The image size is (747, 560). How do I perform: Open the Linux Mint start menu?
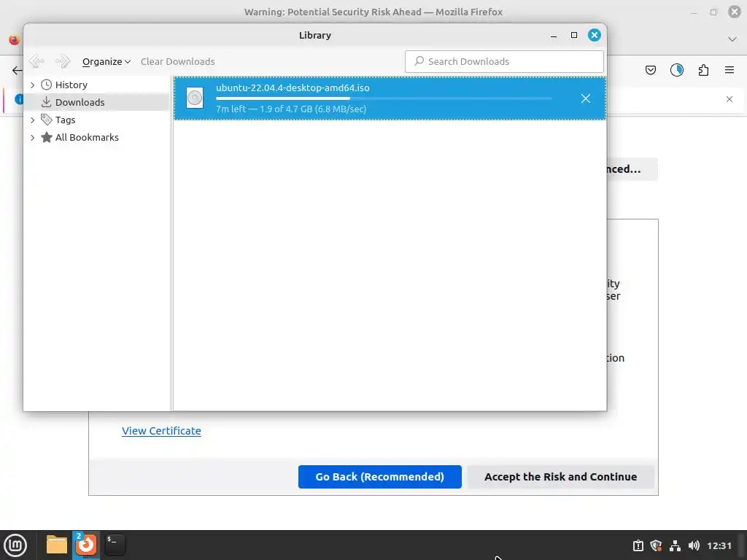15,545
